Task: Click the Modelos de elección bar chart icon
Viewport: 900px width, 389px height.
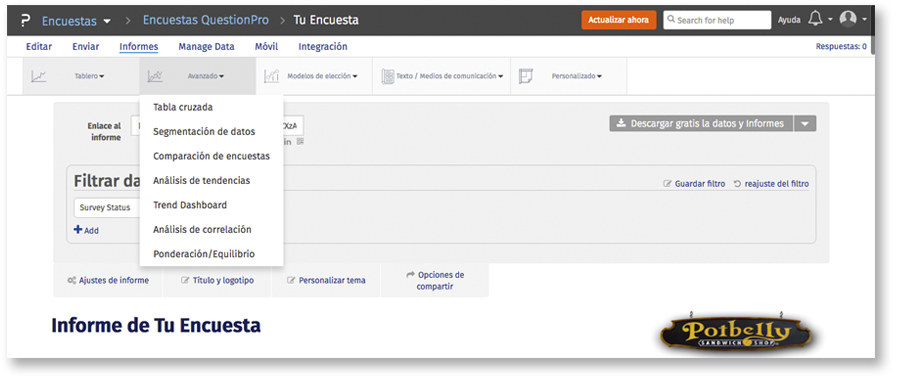Action: (271, 76)
